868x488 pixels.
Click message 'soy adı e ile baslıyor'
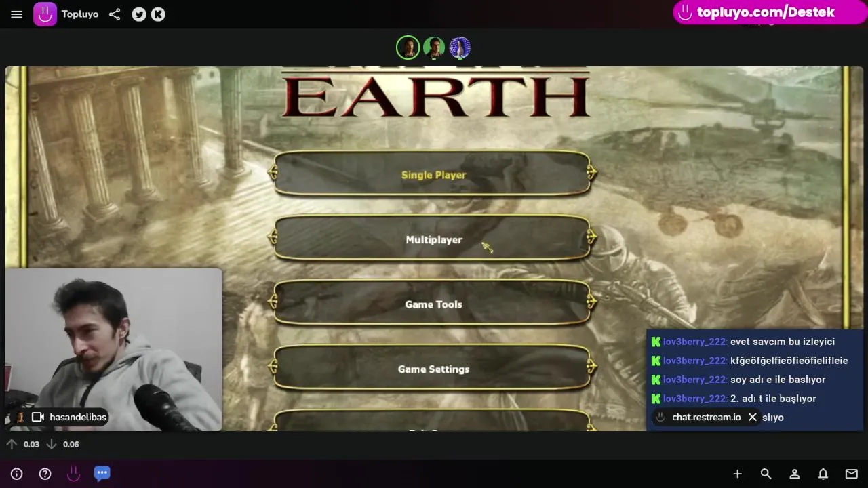(x=778, y=380)
